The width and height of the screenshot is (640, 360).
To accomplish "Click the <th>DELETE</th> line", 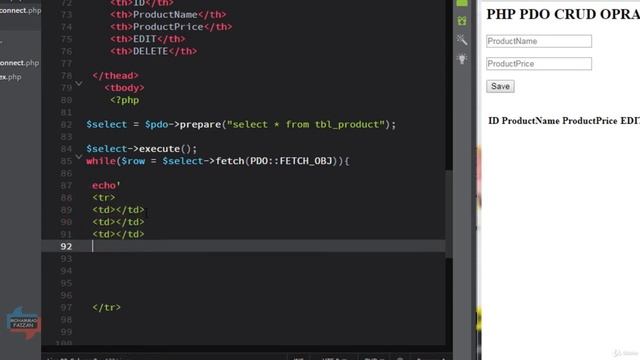I will coord(153,51).
